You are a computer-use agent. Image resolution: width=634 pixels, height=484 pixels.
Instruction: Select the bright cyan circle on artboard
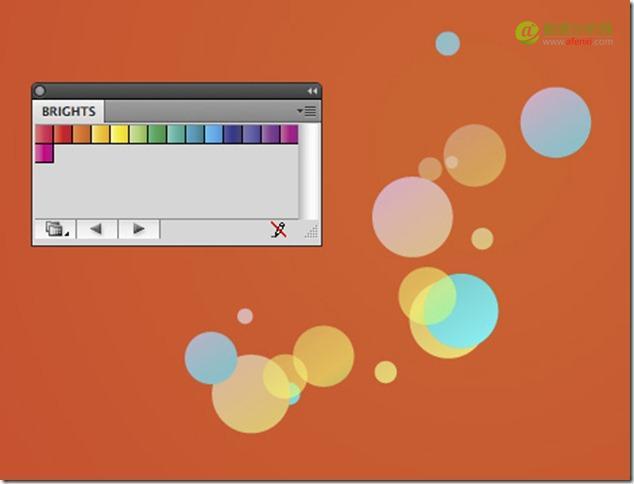click(461, 311)
